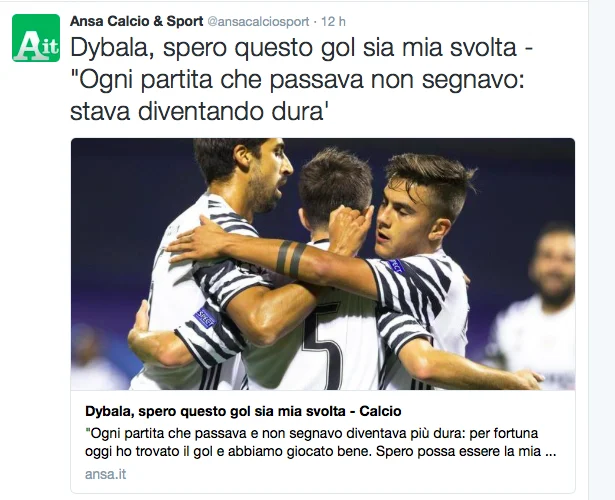Open the green Ansa profile avatar
Image resolution: width=615 pixels, height=500 pixels.
(36, 38)
